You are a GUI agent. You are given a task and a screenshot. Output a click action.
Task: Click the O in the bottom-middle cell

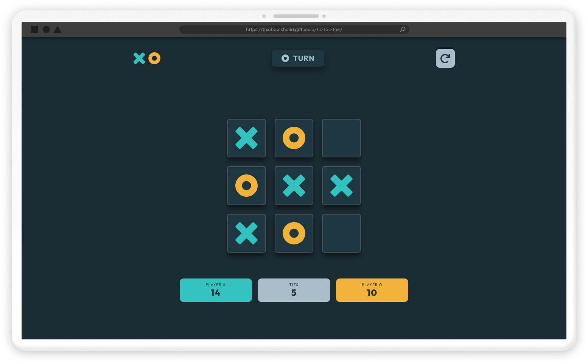click(294, 233)
